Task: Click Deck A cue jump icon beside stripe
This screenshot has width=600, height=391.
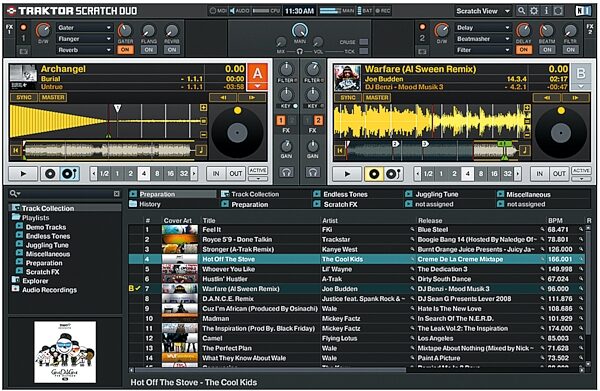Action: 201,150
